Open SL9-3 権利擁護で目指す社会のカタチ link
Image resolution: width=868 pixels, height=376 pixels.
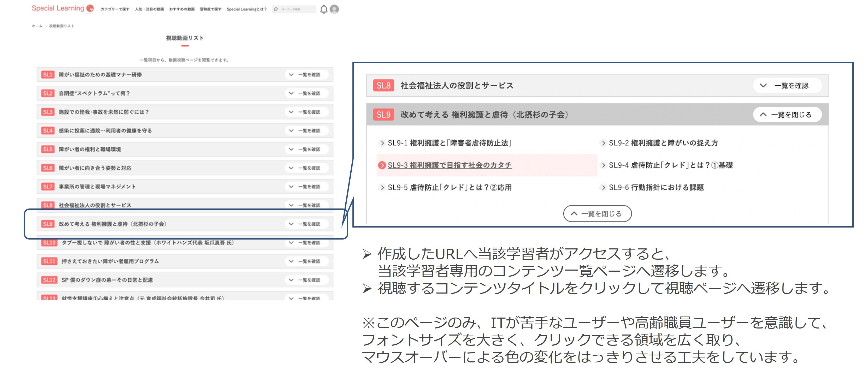tap(450, 165)
